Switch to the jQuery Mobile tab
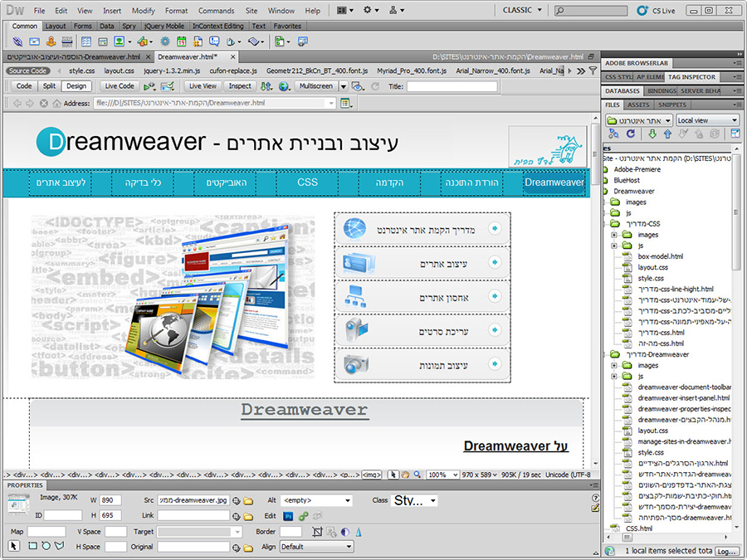The image size is (747, 560). tap(164, 27)
